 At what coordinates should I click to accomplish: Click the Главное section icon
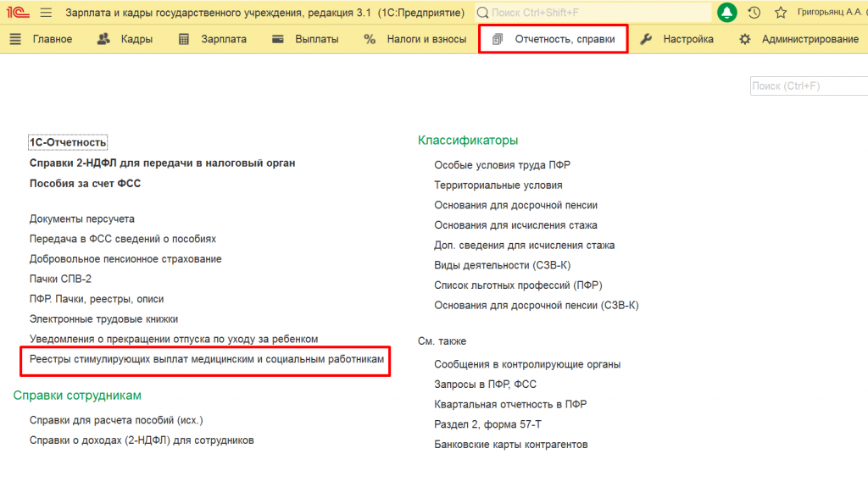[15, 39]
